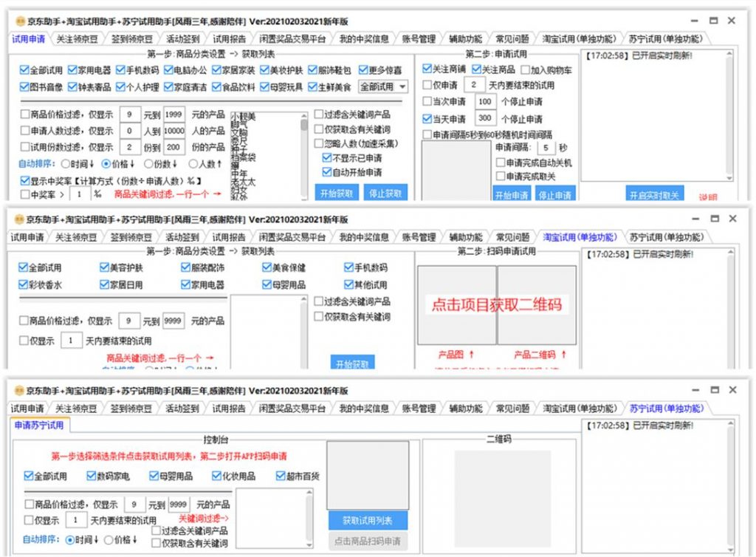Switch to 辅助功能 tab in the bottom window
The width and height of the screenshot is (756, 557).
[466, 409]
